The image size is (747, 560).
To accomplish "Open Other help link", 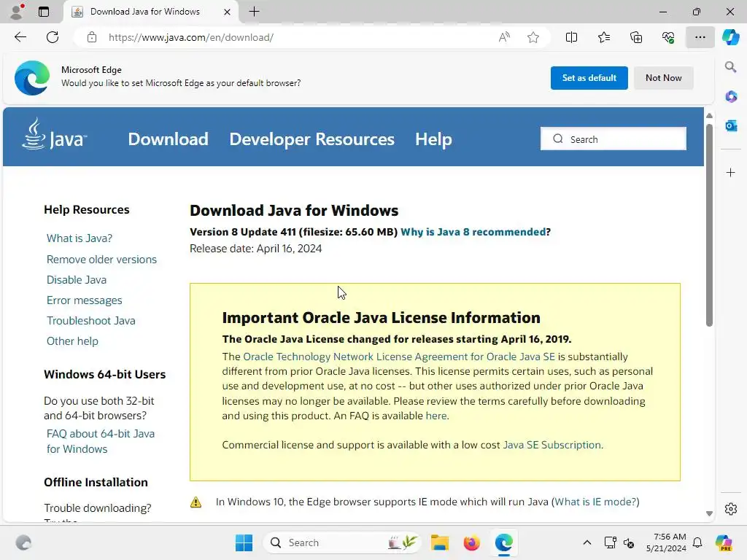I will (x=72, y=341).
